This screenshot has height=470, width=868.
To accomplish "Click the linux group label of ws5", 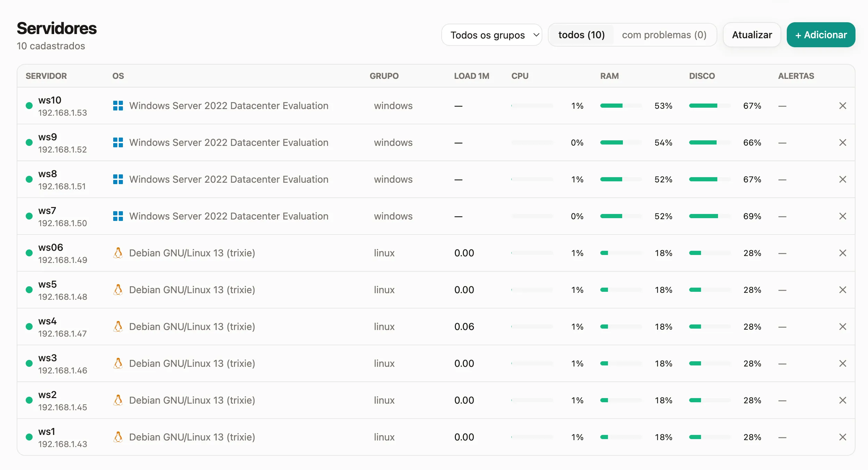I will coord(384,290).
